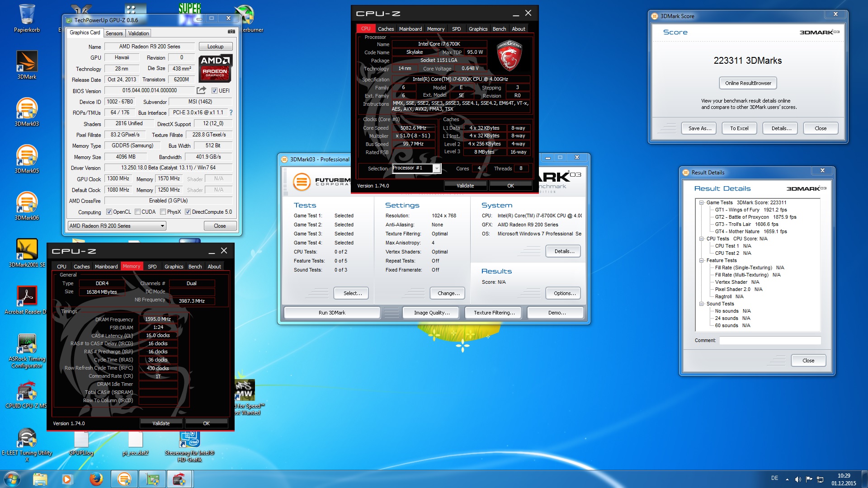Viewport: 868px width, 488px height.
Task: Toggle the OpenCL checkbox
Action: pyautogui.click(x=109, y=212)
